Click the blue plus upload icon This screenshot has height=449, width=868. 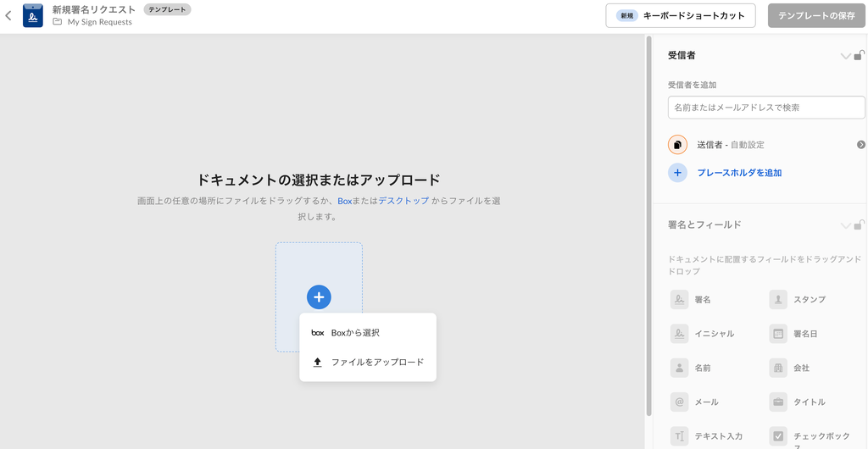tap(319, 297)
